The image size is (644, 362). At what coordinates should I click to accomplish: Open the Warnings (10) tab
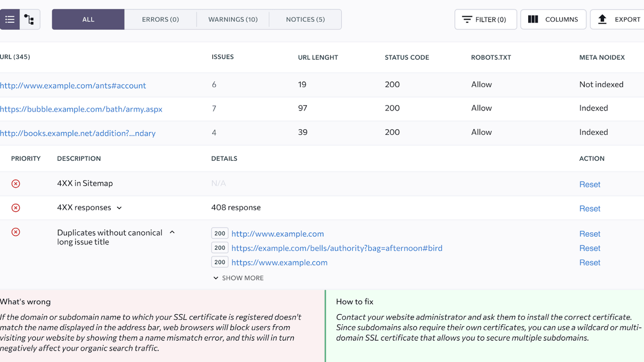(233, 20)
